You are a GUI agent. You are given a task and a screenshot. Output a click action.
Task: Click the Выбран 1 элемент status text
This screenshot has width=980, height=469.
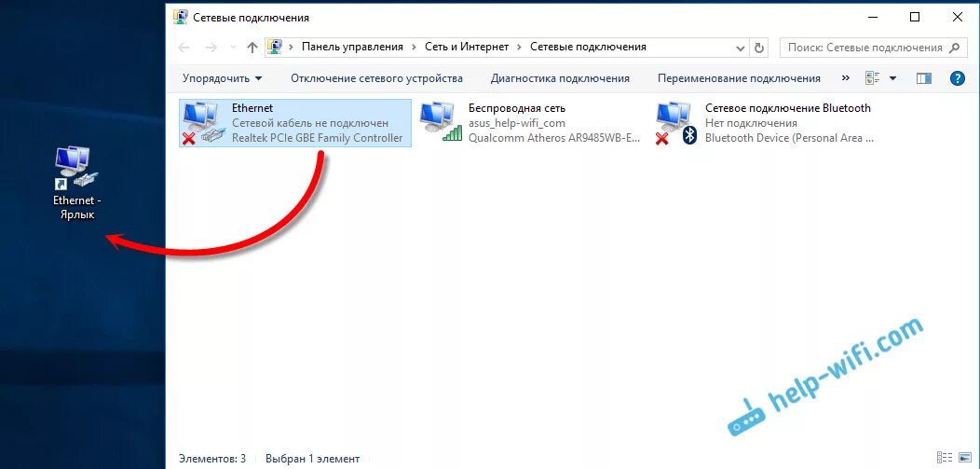(312, 459)
